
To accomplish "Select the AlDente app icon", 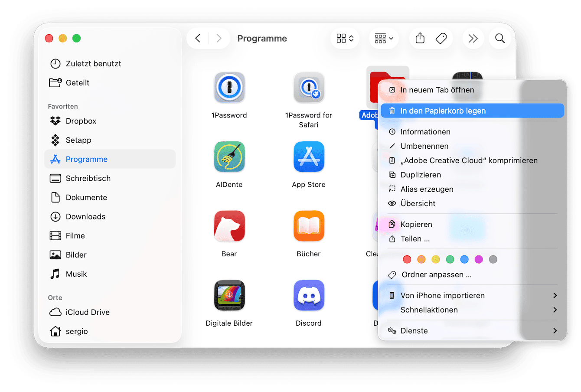I will click(229, 157).
